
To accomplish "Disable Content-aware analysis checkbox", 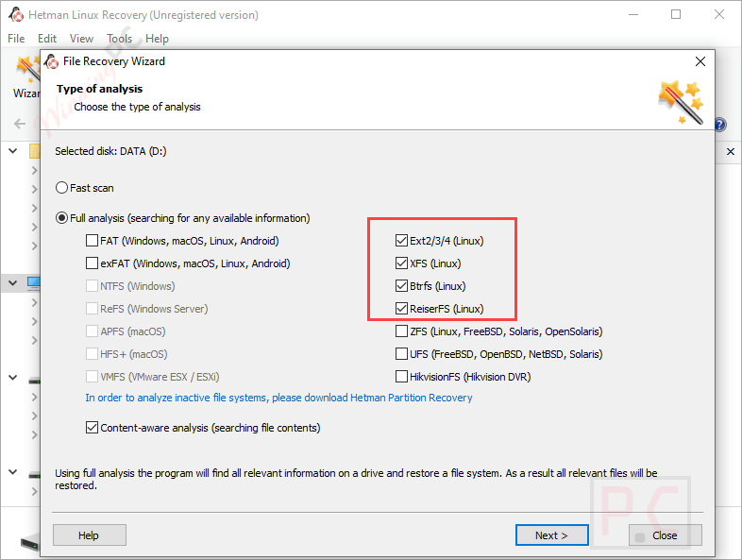I will point(93,428).
